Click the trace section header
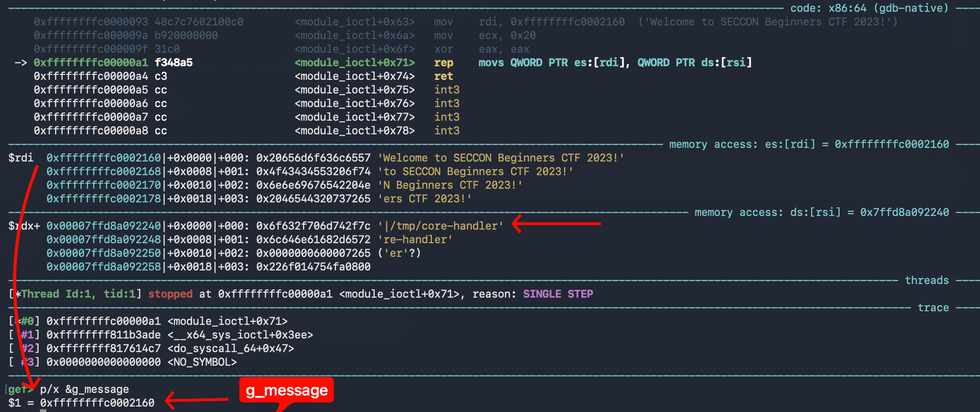 pos(933,308)
